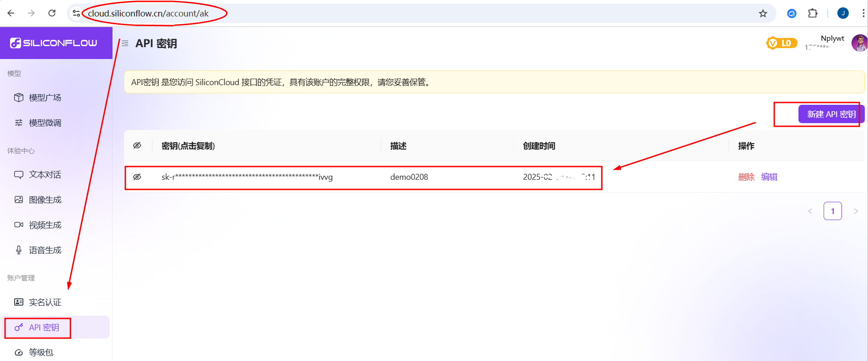Open 实名认证 menu item
This screenshot has width=868, height=361.
click(56, 302)
